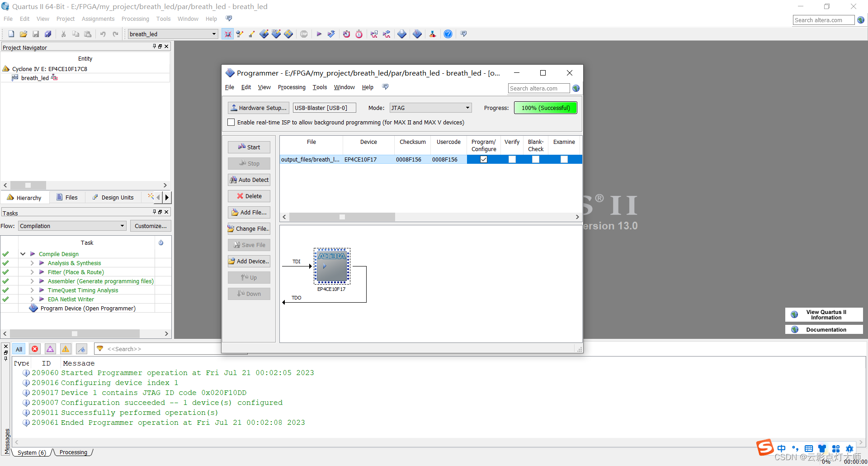Viewport: 868px width, 466px height.
Task: Click the Chinese input mode indicator in tray
Action: pos(782,448)
